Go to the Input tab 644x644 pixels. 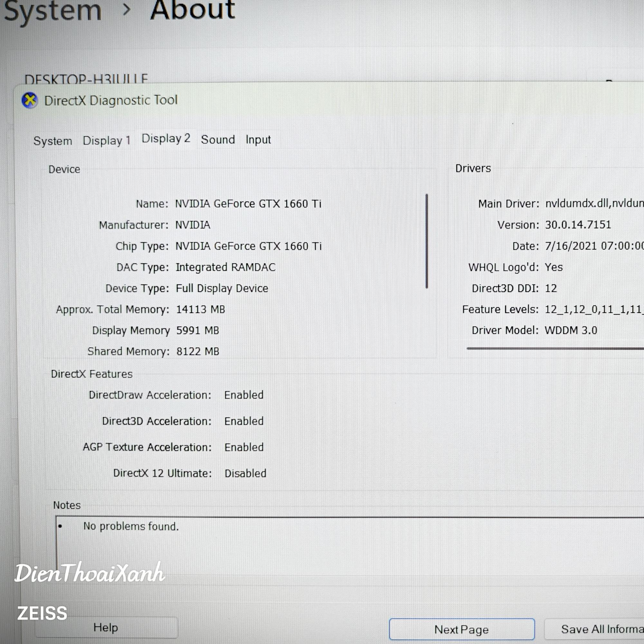point(258,140)
